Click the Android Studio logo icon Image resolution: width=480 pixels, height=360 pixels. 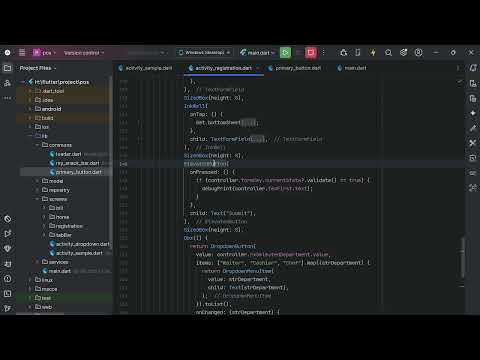7,52
